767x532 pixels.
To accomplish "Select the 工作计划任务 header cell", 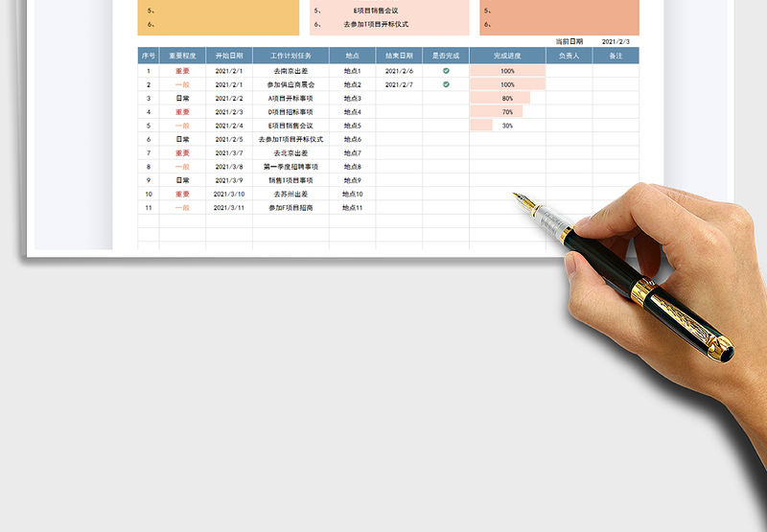I will tap(291, 56).
